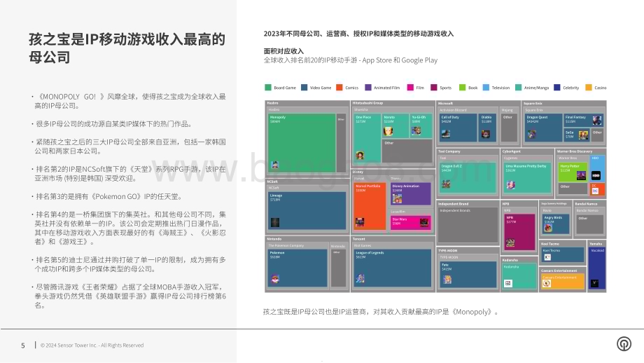
Task: Click the Final Fantasy game icon
Action: [x=597, y=120]
